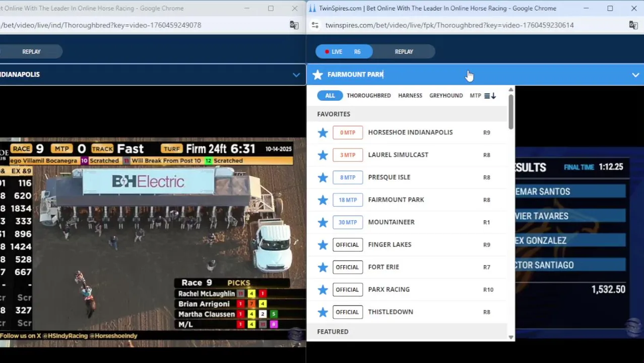Viewport: 644px width, 363px height.
Task: Click R10 race label for Parx Racing
Action: [x=488, y=289]
